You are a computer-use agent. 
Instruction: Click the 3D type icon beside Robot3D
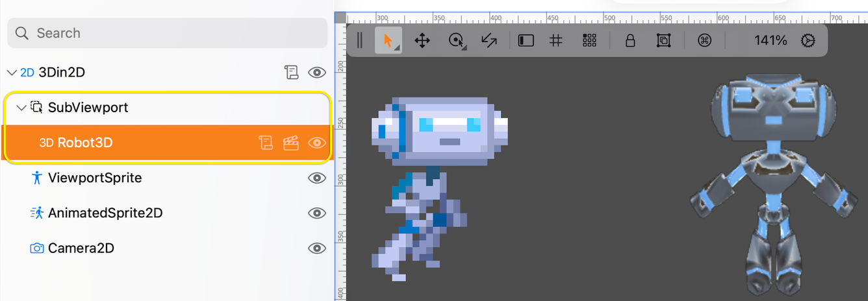(46, 143)
